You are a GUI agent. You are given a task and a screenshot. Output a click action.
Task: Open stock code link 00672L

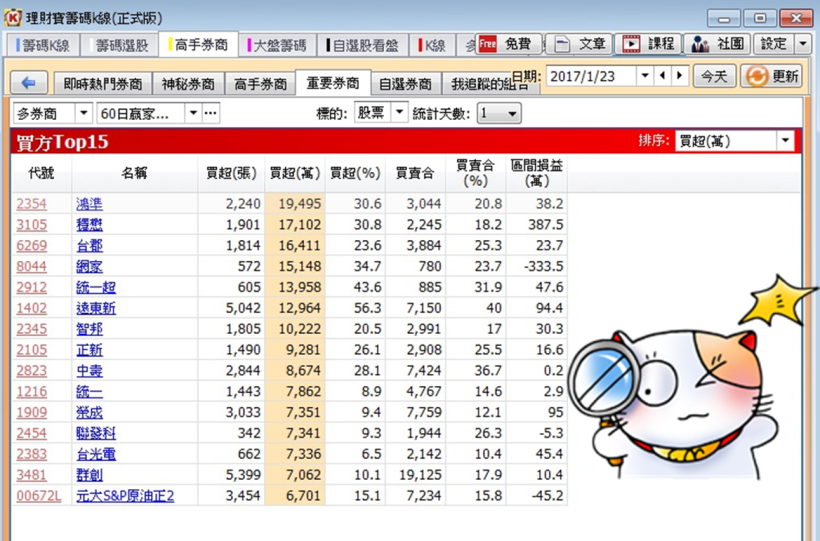coord(39,495)
